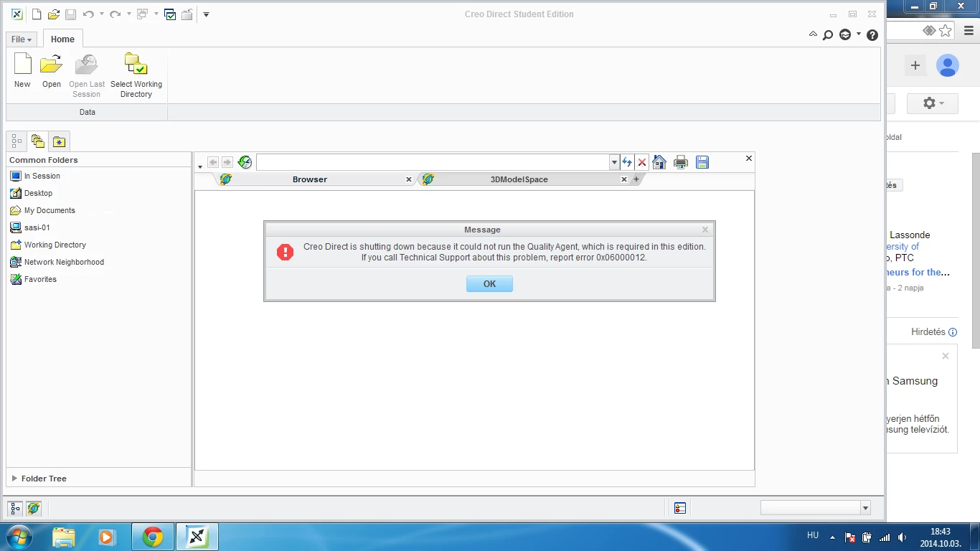Open the My Documents folder
The height and width of the screenshot is (551, 980).
[50, 210]
